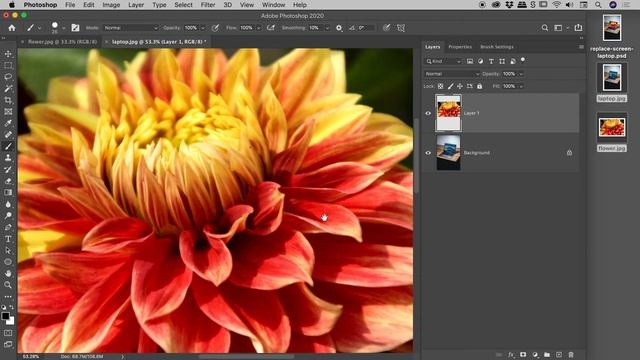
Task: Select the Blur tool
Action: coord(8,204)
